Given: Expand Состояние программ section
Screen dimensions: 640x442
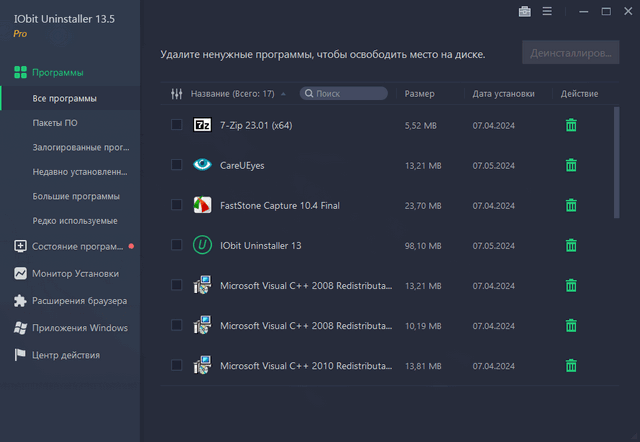Looking at the screenshot, I should (x=76, y=246).
